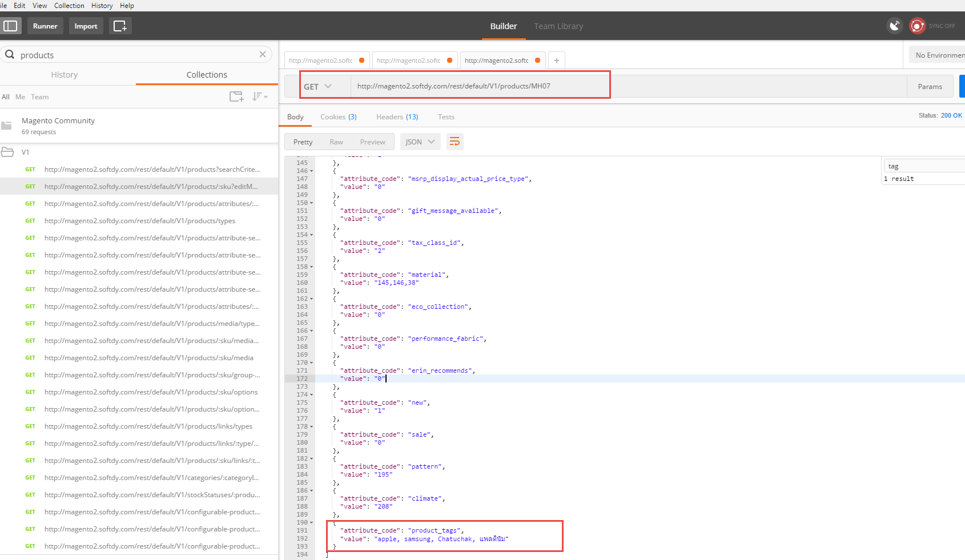The height and width of the screenshot is (560, 965).
Task: Collapse the JSON block at line 146
Action: pyautogui.click(x=312, y=171)
